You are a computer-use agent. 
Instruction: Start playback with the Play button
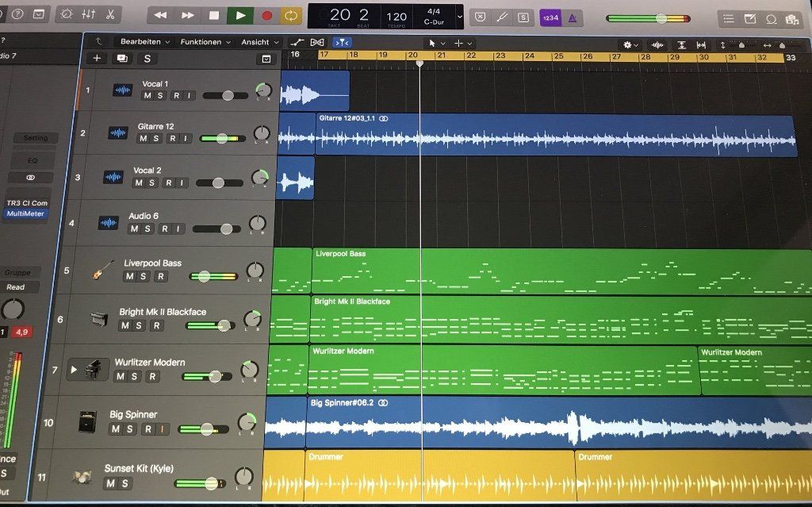tap(239, 15)
